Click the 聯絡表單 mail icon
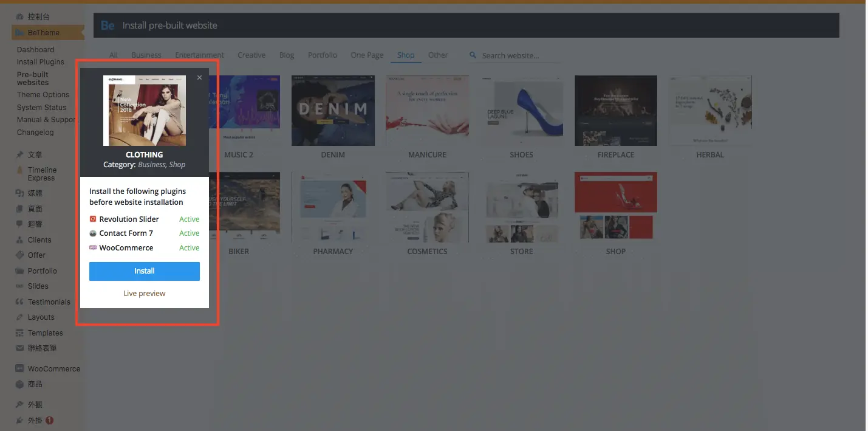 point(20,348)
